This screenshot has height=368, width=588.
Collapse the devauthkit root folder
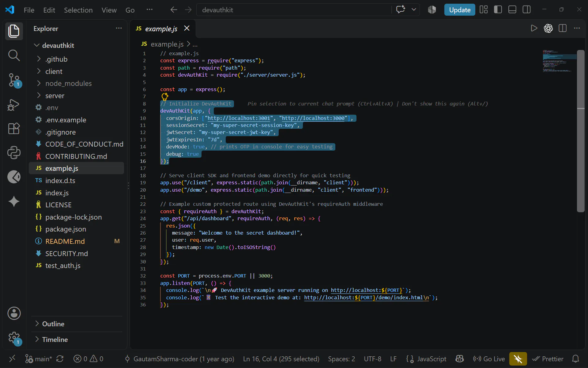pyautogui.click(x=77, y=45)
